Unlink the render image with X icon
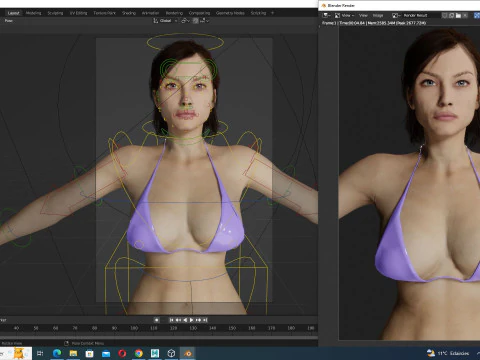The height and width of the screenshot is (360, 480). (x=465, y=15)
